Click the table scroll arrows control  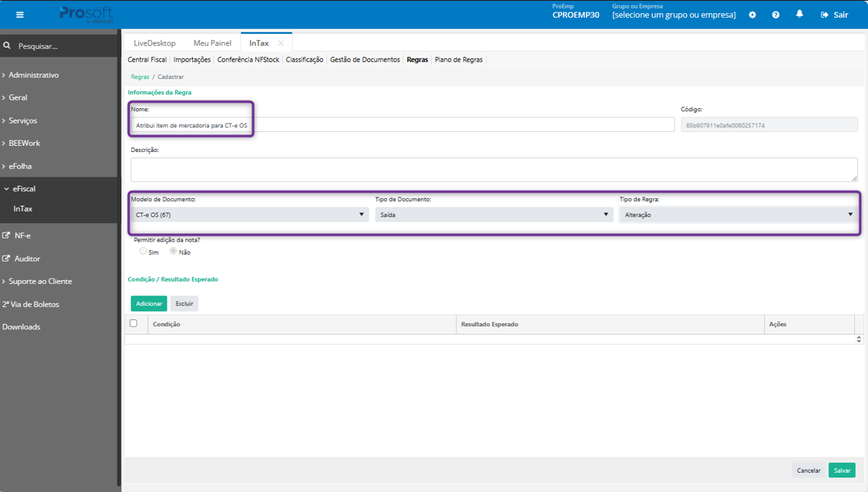coord(859,339)
